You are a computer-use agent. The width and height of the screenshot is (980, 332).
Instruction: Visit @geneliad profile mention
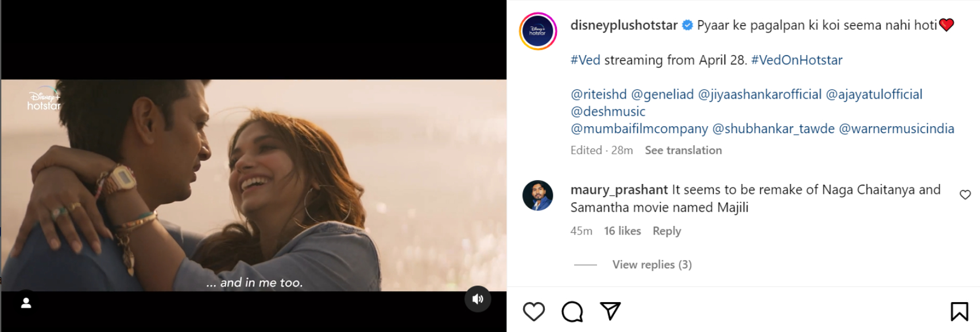tap(662, 95)
